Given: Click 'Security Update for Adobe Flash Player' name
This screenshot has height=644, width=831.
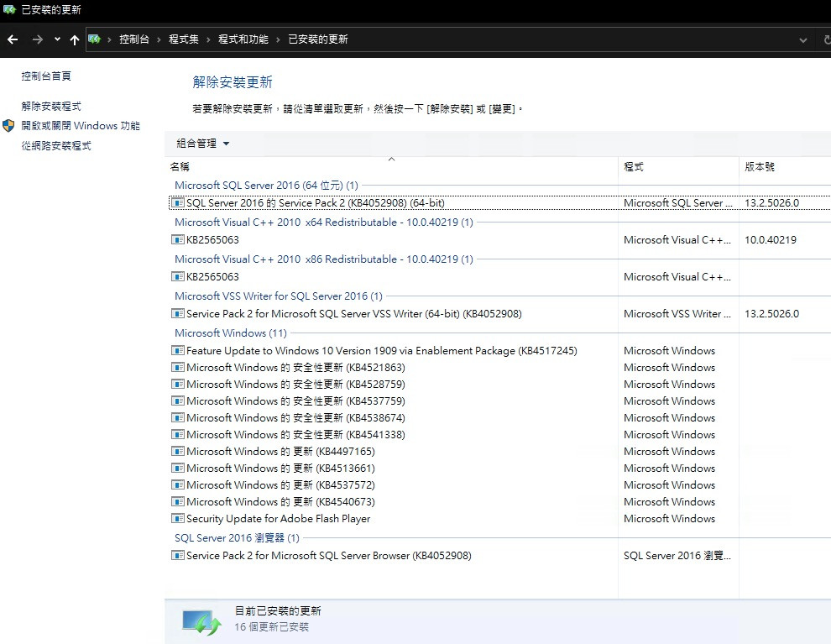Looking at the screenshot, I should point(278,518).
